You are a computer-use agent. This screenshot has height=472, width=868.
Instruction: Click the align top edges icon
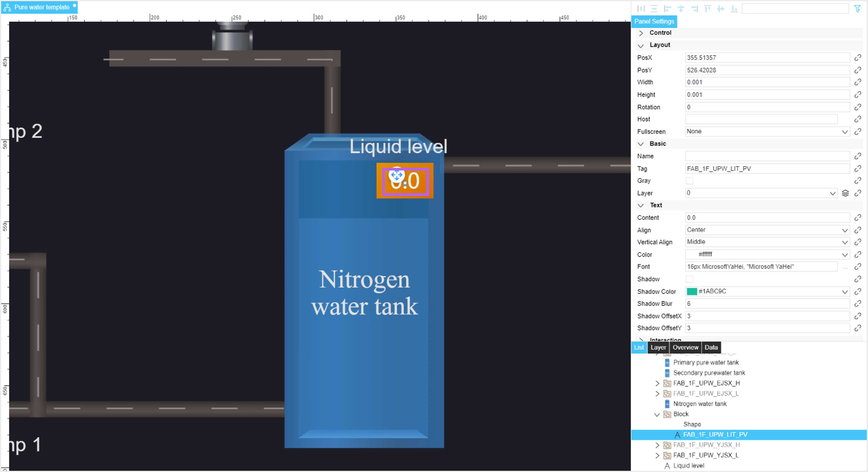[x=708, y=9]
